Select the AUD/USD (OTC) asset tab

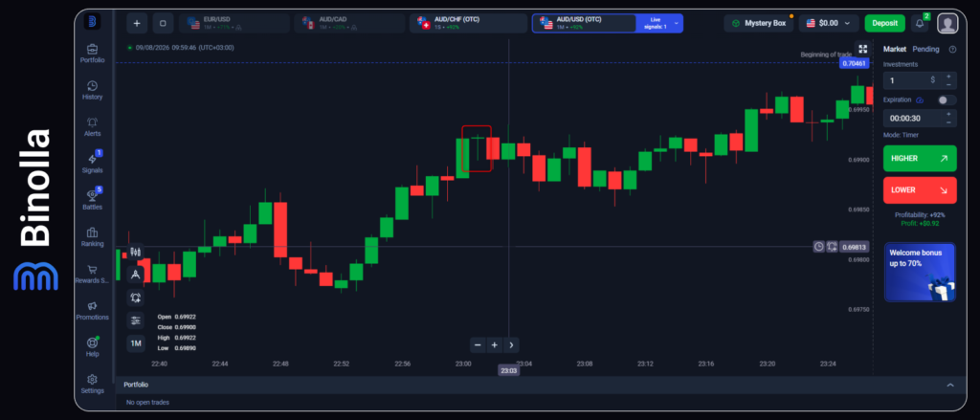click(x=584, y=23)
